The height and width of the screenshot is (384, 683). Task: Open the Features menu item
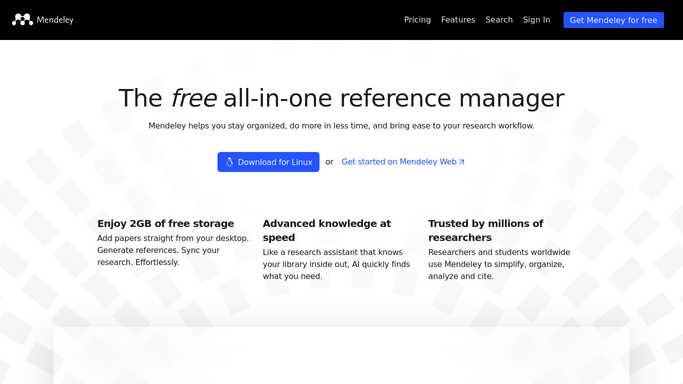pos(458,20)
